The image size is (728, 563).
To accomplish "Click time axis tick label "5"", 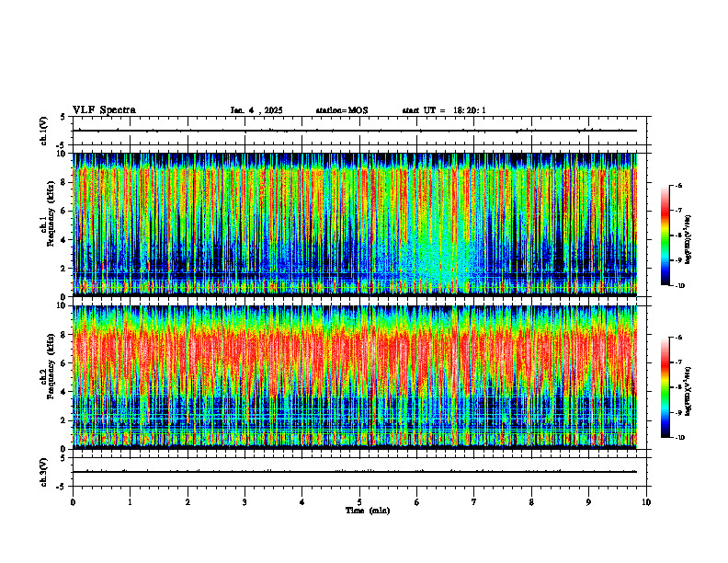I will click(x=359, y=502).
